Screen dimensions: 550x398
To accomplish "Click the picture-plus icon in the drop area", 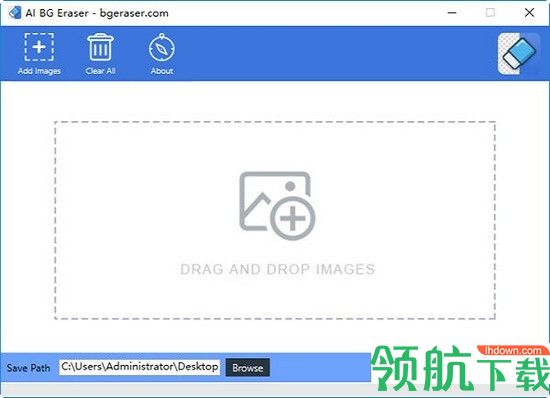I will tap(277, 206).
